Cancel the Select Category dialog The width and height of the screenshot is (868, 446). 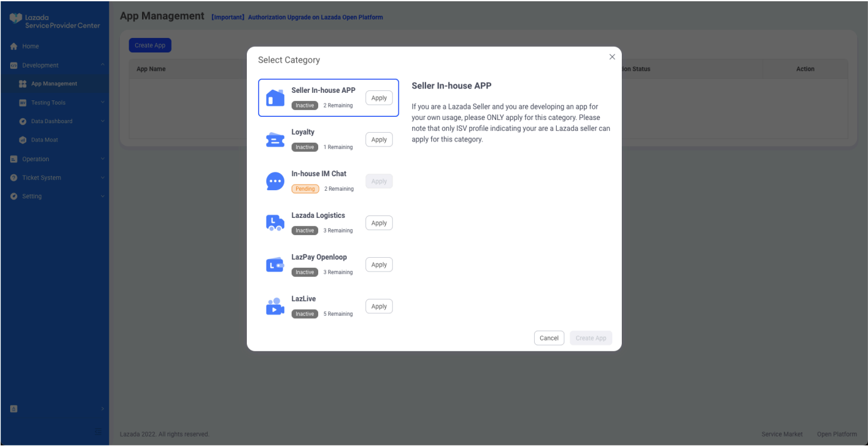coord(549,338)
